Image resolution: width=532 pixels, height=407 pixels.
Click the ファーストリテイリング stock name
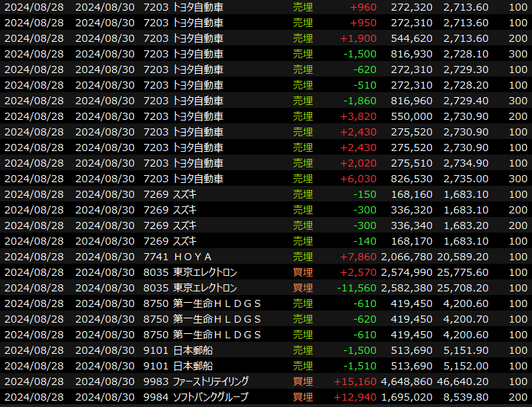point(210,381)
